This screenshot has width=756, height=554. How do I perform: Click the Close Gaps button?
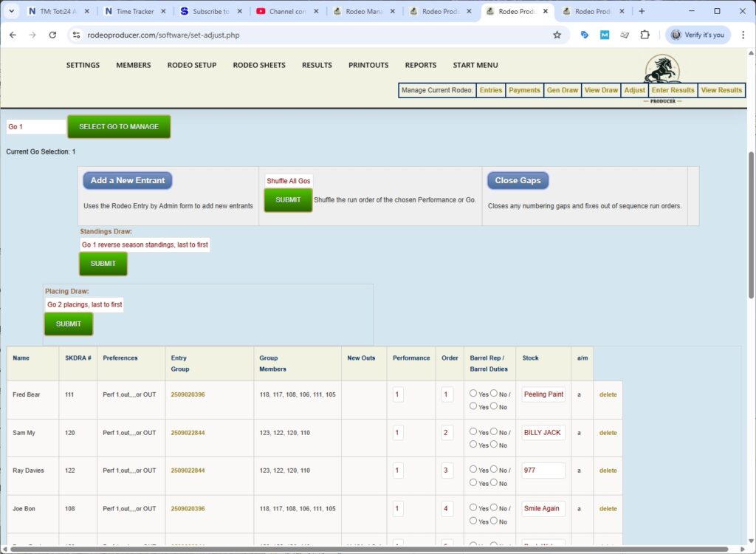517,180
